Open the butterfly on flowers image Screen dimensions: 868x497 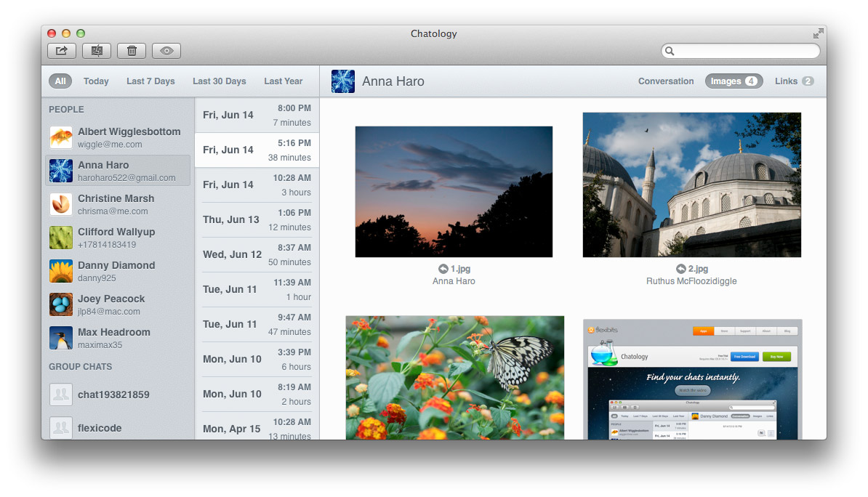click(x=454, y=377)
